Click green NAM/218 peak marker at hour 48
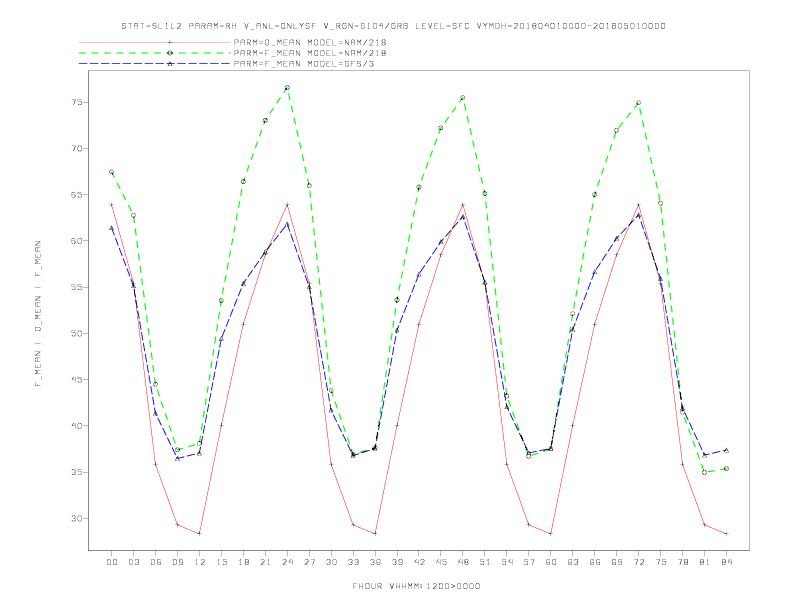792x612 pixels. (x=463, y=97)
